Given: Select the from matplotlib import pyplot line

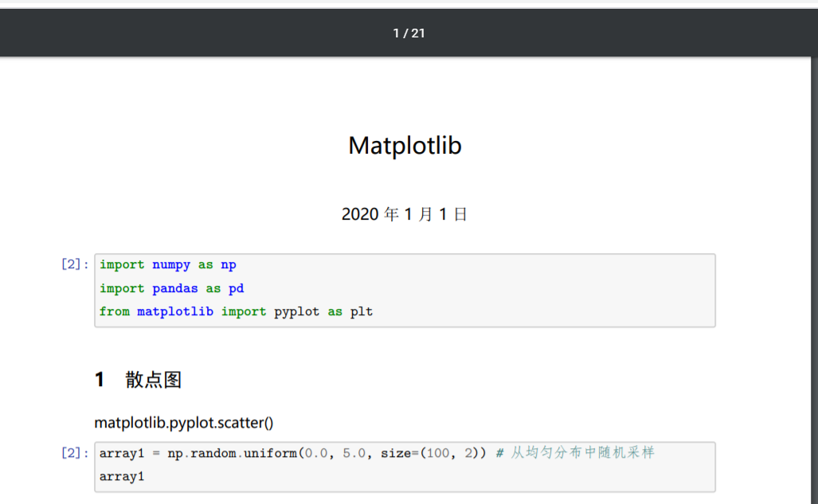Looking at the screenshot, I should pos(237,311).
